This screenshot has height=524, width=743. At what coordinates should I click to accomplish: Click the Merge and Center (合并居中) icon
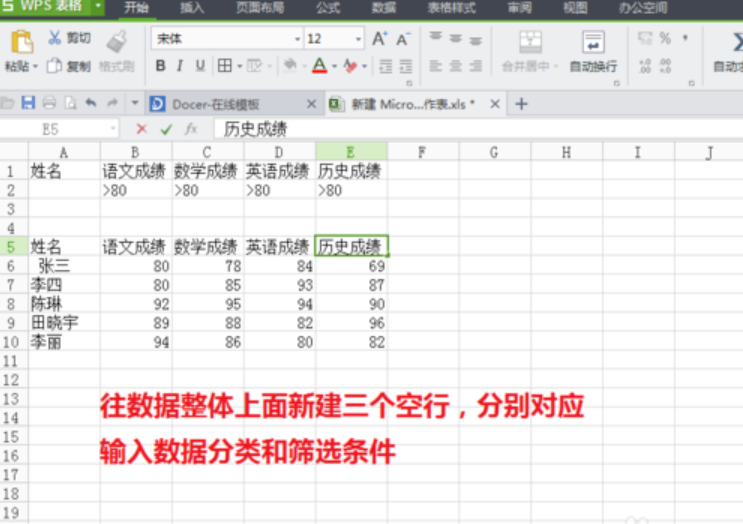point(530,43)
